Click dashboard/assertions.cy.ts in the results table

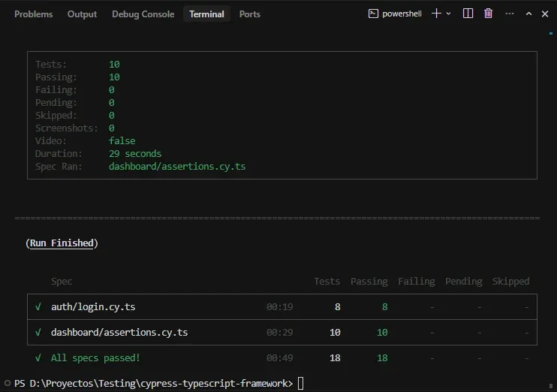(x=119, y=332)
